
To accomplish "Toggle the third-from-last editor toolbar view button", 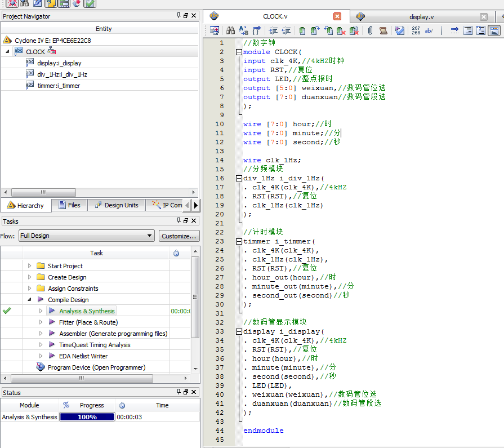I will (469, 30).
